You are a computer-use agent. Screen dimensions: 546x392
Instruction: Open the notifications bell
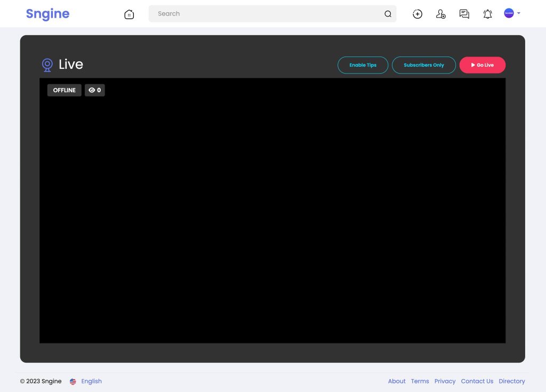[487, 14]
